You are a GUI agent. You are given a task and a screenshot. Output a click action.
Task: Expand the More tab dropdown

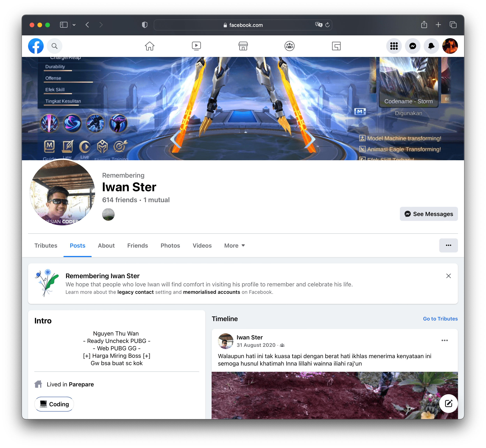234,246
